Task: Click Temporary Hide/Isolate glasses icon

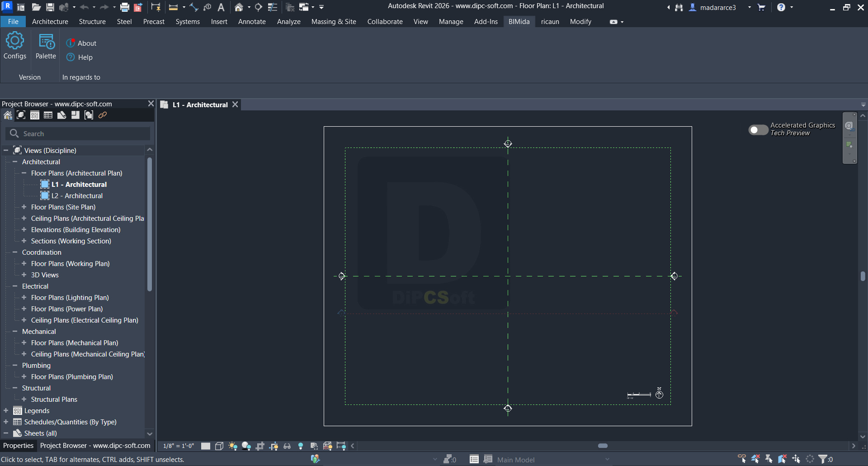Action: pyautogui.click(x=287, y=446)
